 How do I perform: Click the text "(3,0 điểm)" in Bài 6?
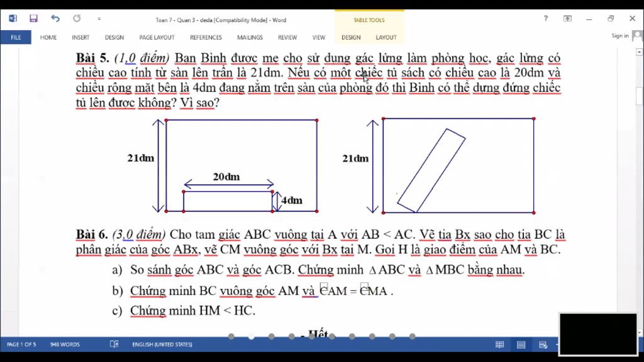click(x=139, y=234)
